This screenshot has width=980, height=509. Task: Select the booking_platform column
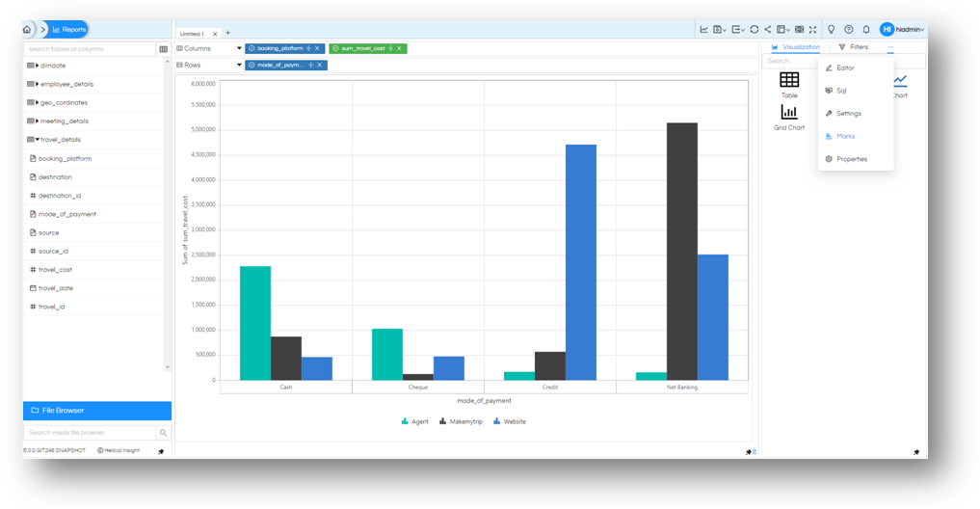coord(65,159)
